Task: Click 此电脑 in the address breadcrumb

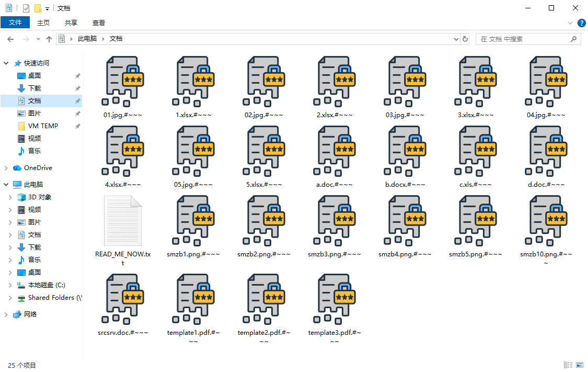Action: 87,39
